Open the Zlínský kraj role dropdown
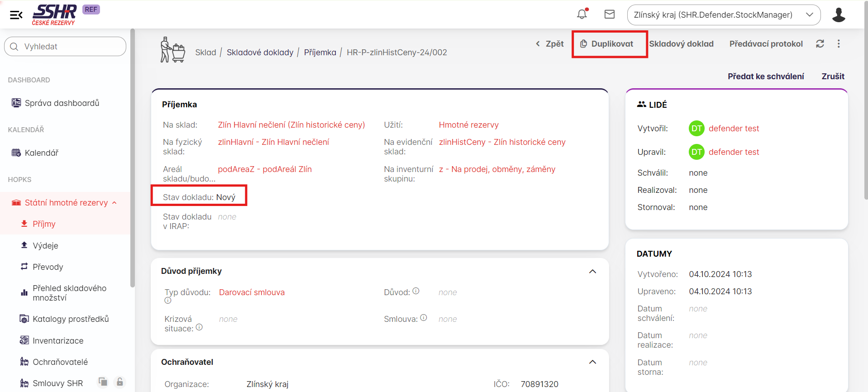 [x=723, y=15]
